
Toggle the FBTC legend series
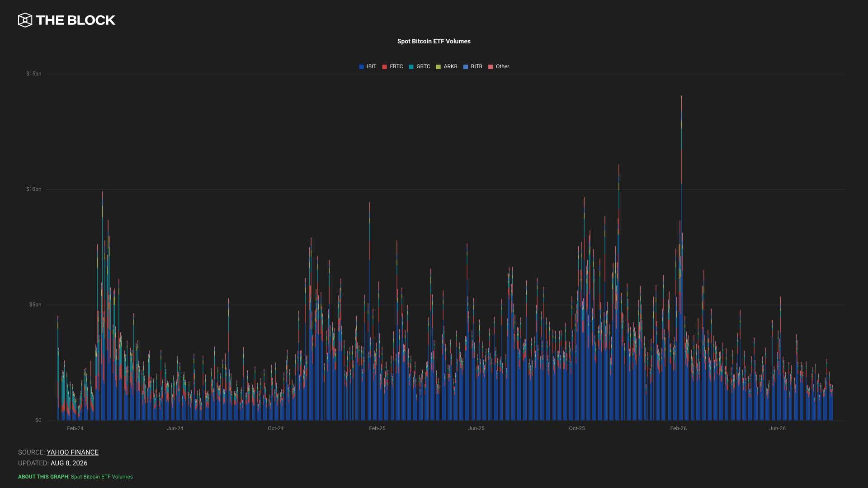pyautogui.click(x=392, y=66)
